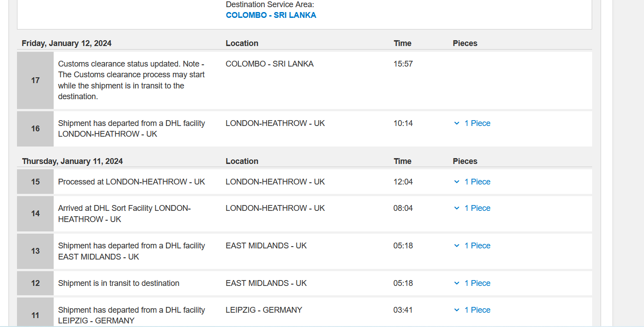
Task: Open the 1 Piece link at 12:04
Action: pos(478,182)
